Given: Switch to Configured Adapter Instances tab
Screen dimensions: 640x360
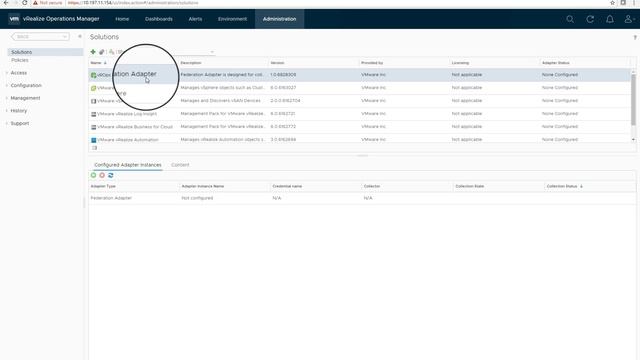Looking at the screenshot, I should pos(128,165).
